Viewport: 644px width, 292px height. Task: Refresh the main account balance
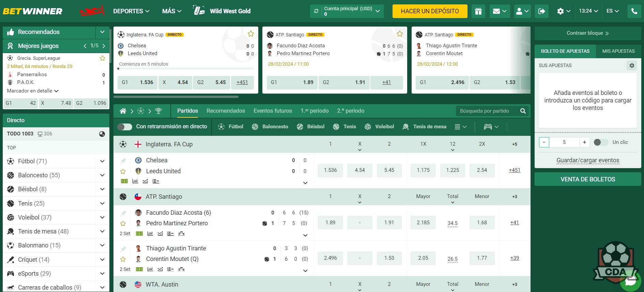pyautogui.click(x=316, y=11)
